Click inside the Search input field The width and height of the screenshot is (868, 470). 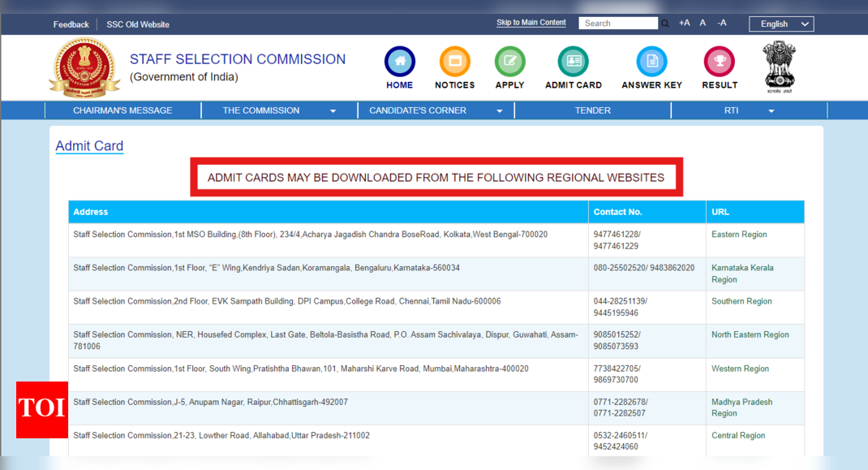618,23
